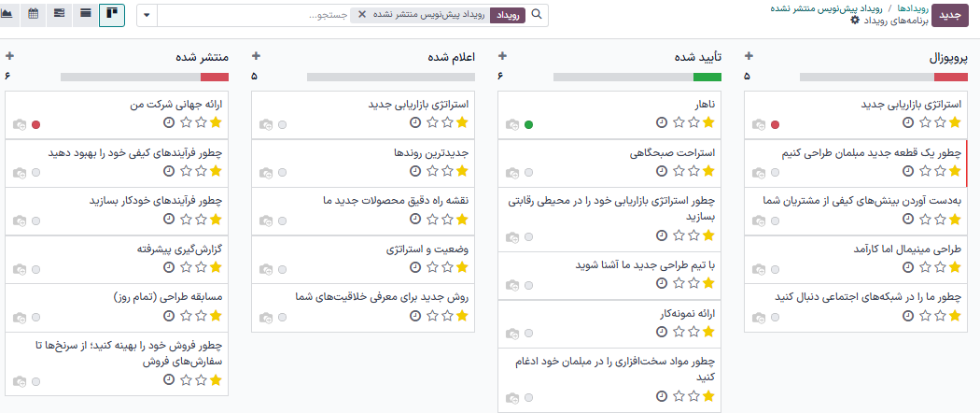Click the تأیید شده column header
The image size is (980, 413).
(697, 57)
